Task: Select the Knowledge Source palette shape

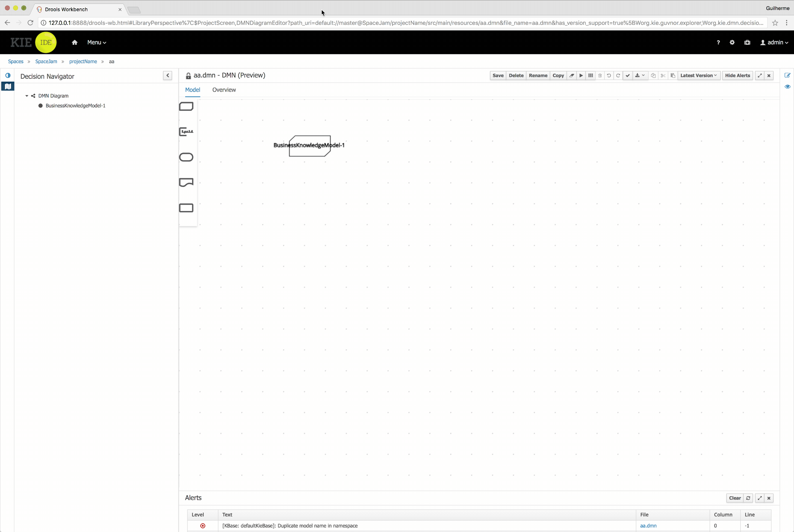Action: (186, 183)
